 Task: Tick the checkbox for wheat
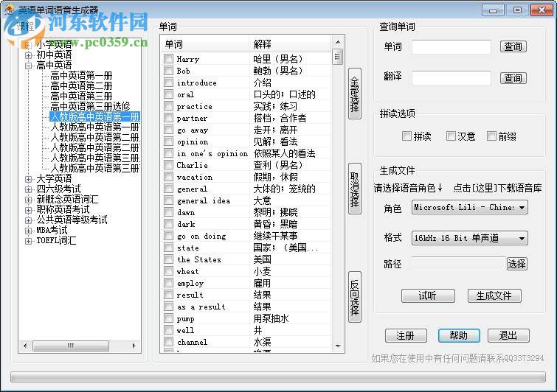coord(169,271)
